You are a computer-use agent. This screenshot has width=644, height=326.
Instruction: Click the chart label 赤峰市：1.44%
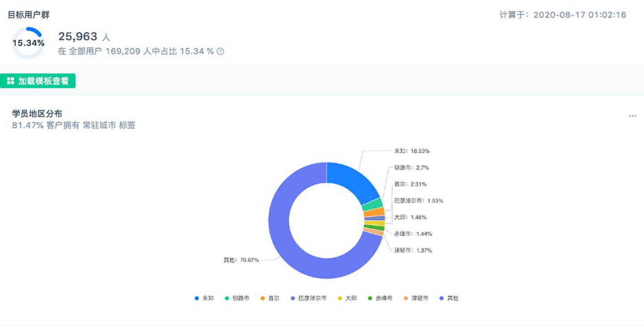click(x=413, y=234)
